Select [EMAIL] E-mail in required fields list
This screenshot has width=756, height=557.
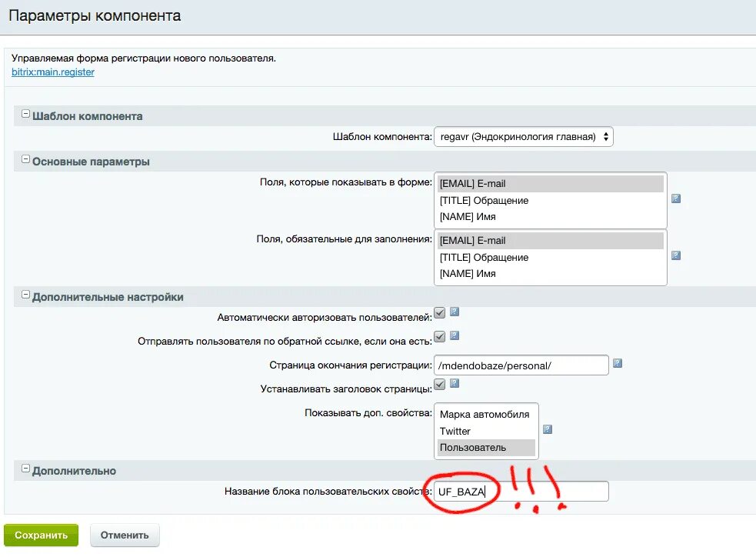(x=550, y=241)
